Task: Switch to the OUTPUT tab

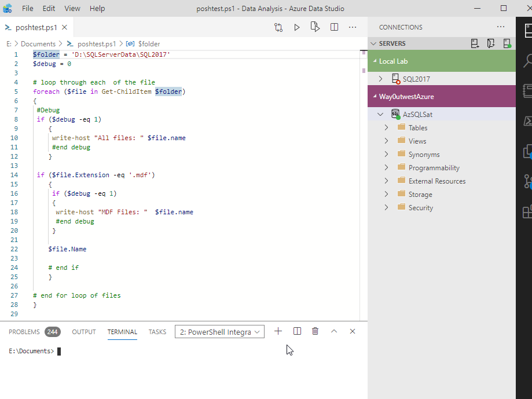Action: (84, 332)
